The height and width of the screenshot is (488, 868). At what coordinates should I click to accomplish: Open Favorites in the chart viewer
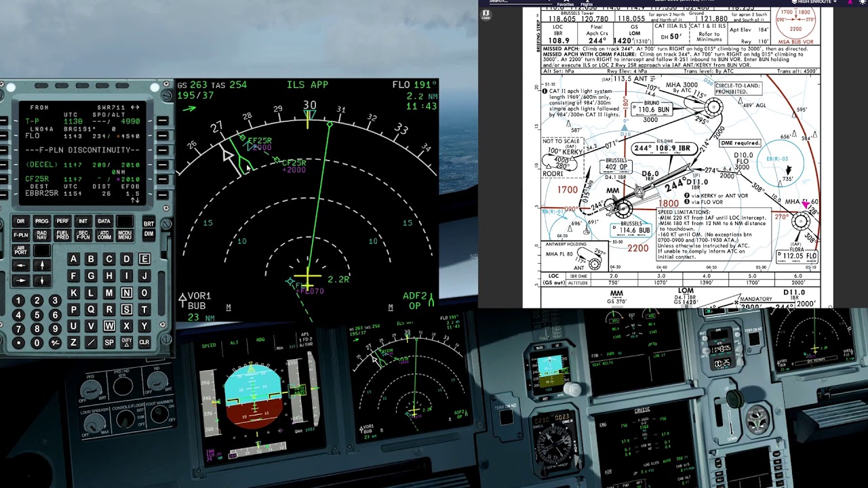coord(566,3)
